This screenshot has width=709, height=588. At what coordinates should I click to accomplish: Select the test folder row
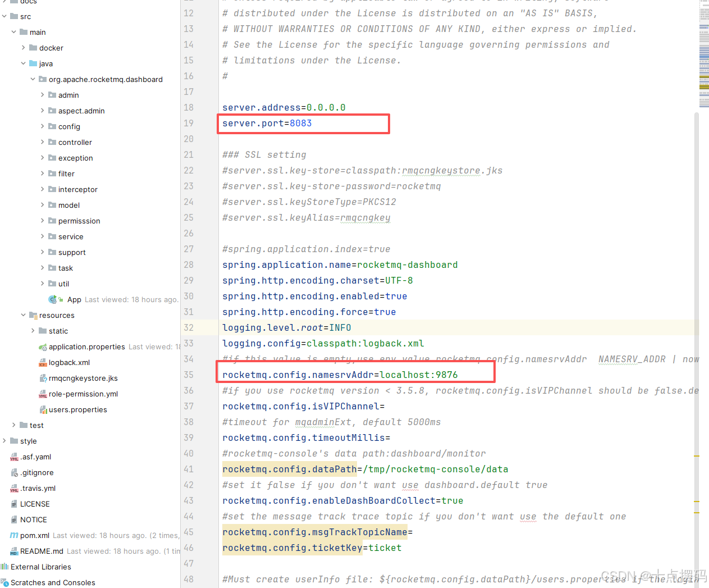pos(90,425)
